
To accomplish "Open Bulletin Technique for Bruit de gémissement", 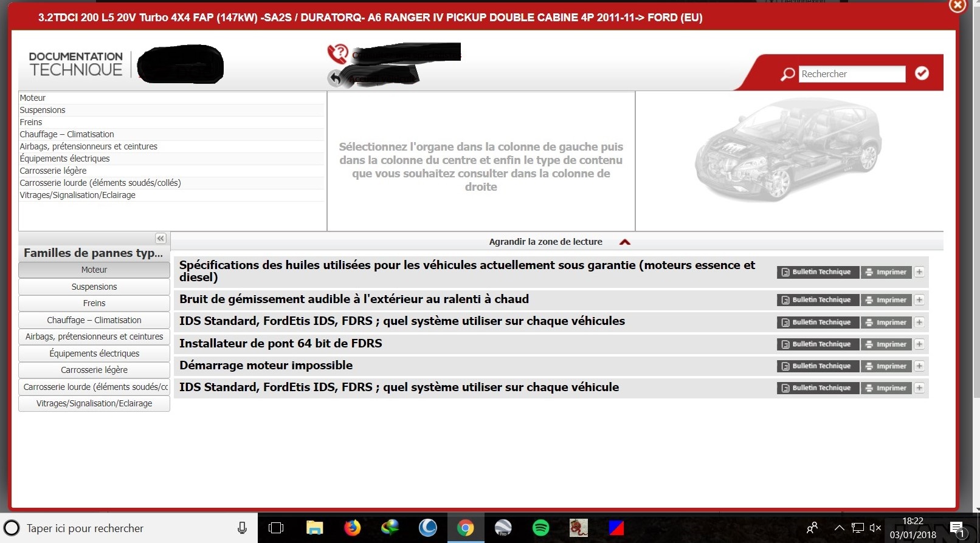I will coord(818,300).
